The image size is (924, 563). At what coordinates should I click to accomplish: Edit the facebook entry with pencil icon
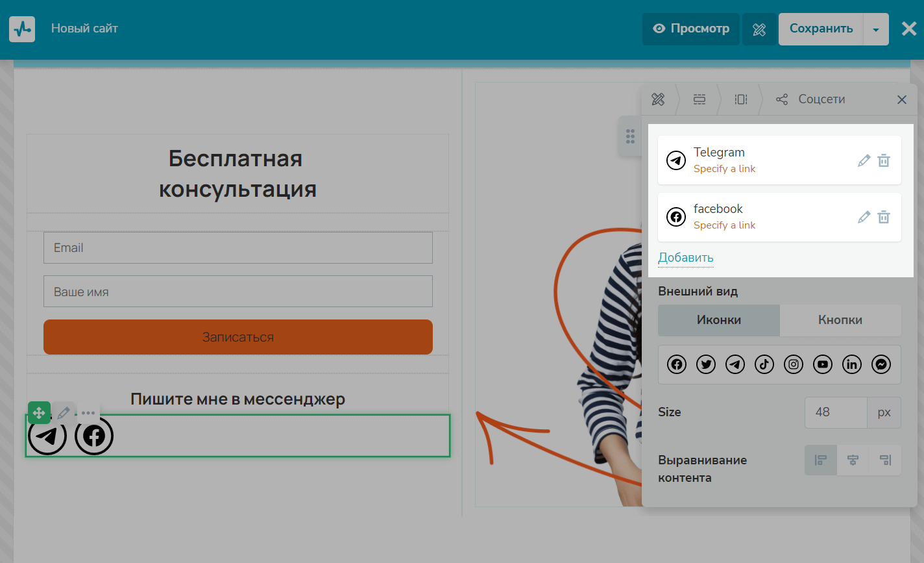[x=864, y=217]
